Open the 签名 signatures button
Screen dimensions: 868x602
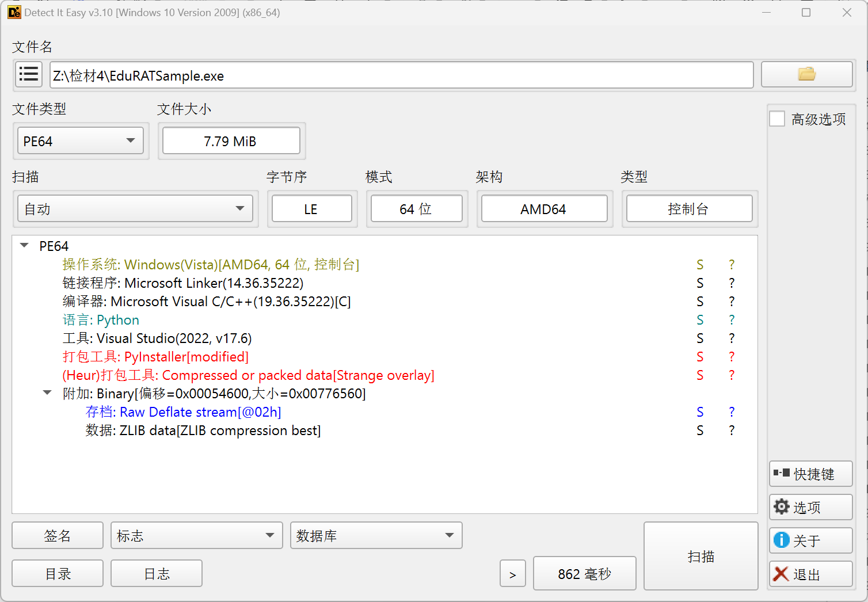pyautogui.click(x=58, y=536)
